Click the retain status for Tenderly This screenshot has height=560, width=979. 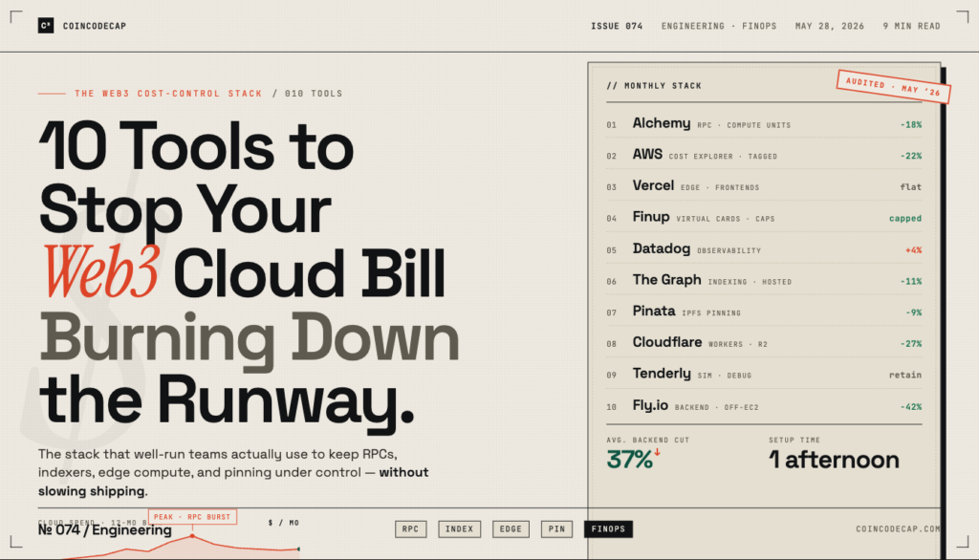point(905,376)
